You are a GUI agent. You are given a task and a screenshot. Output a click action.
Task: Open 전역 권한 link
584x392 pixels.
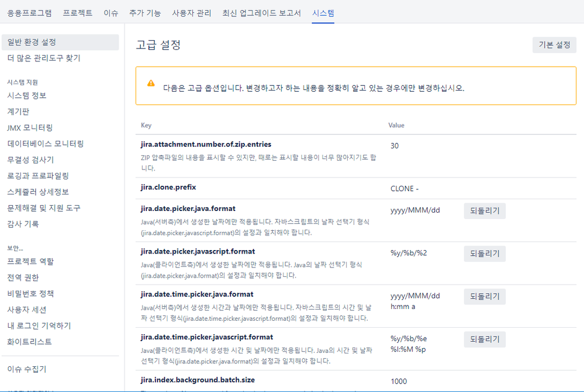(x=23, y=277)
